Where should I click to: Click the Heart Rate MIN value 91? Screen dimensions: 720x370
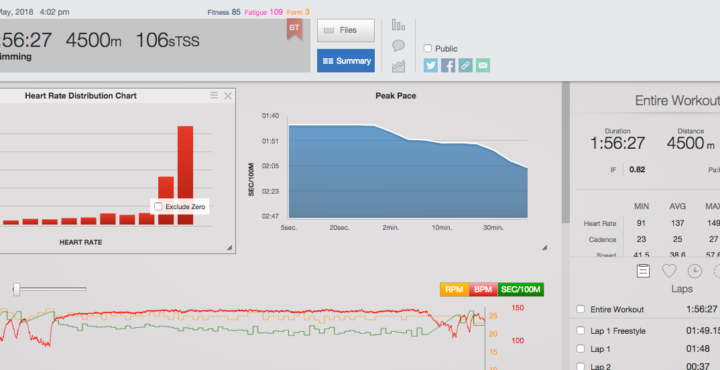641,223
